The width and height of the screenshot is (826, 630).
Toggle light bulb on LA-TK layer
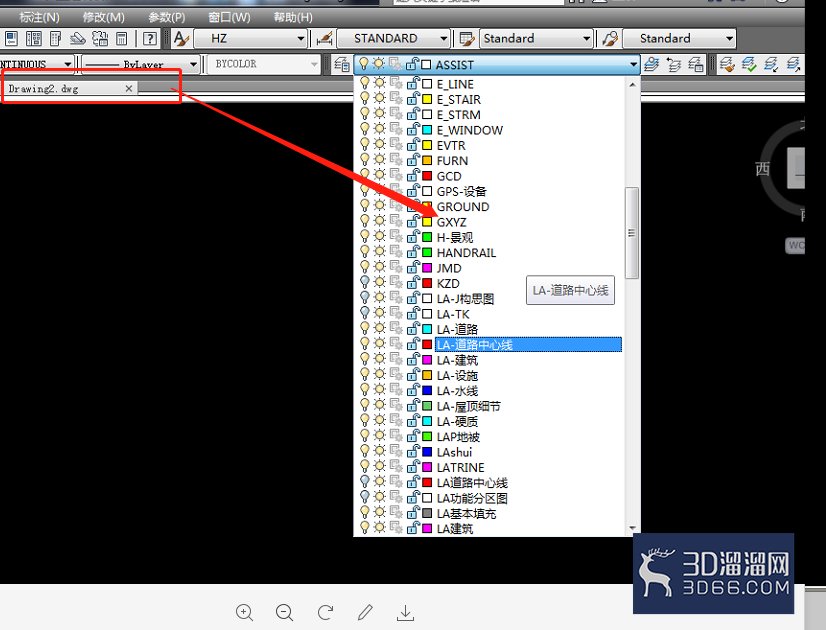(x=364, y=313)
